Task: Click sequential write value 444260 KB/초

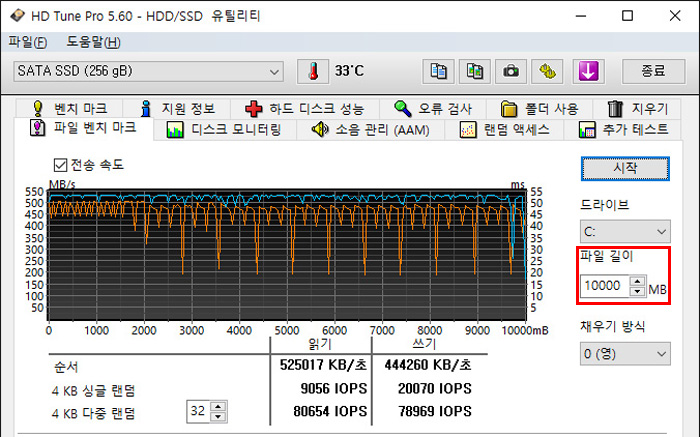Action: tap(428, 365)
